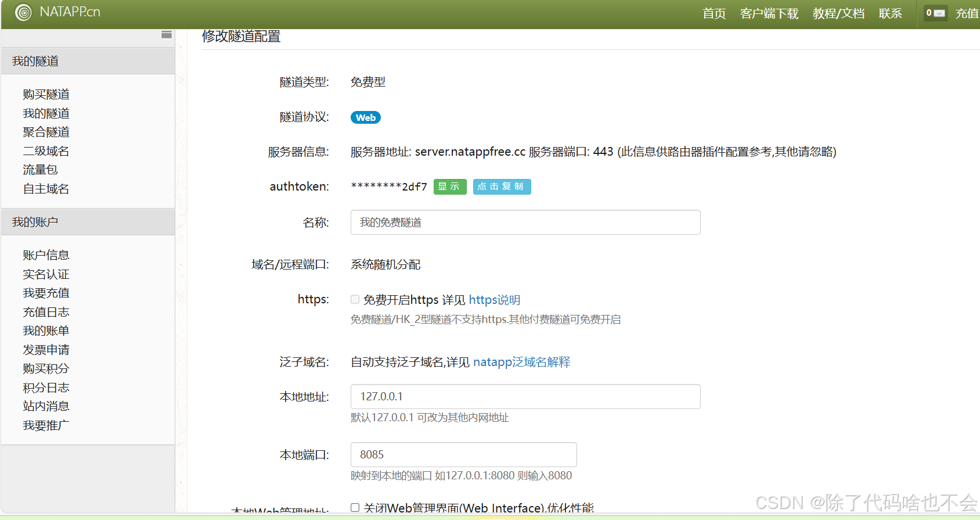Click the NATAPP.cn logo icon
Image resolution: width=980 pixels, height=520 pixels.
[x=23, y=12]
